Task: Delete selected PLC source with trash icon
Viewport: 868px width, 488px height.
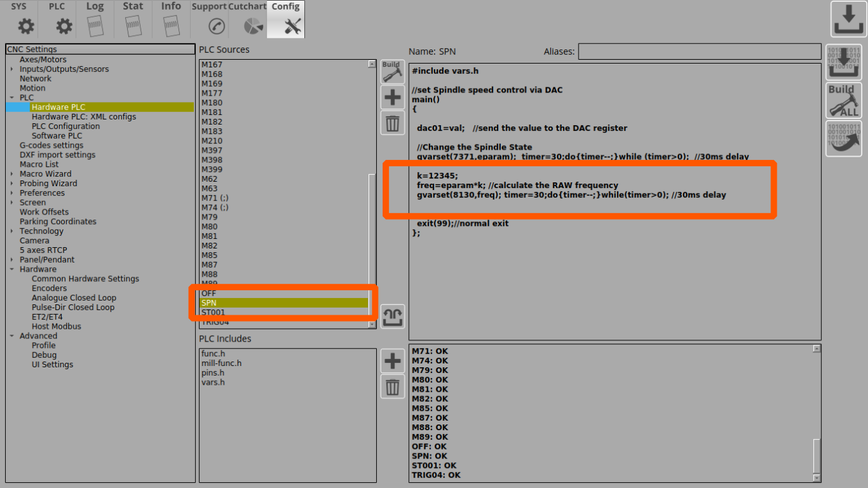Action: 392,123
